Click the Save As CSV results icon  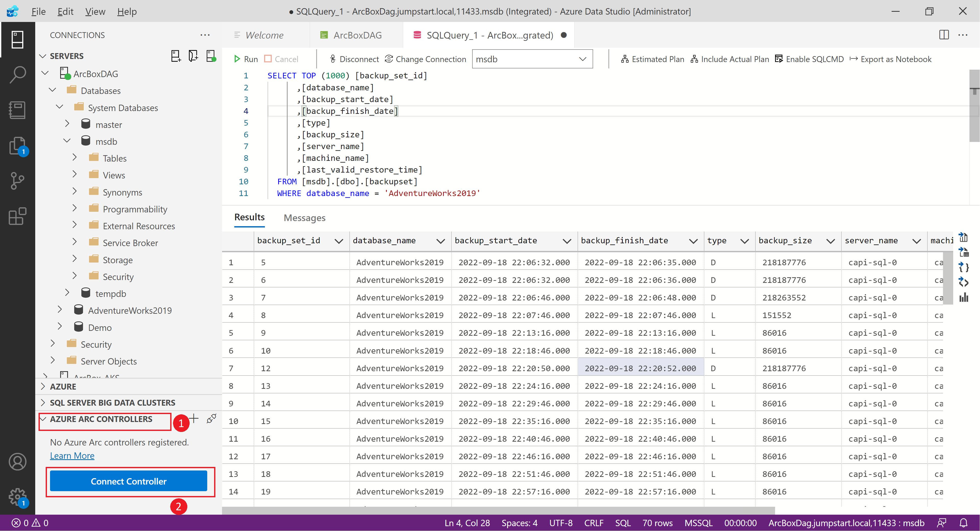(x=963, y=237)
